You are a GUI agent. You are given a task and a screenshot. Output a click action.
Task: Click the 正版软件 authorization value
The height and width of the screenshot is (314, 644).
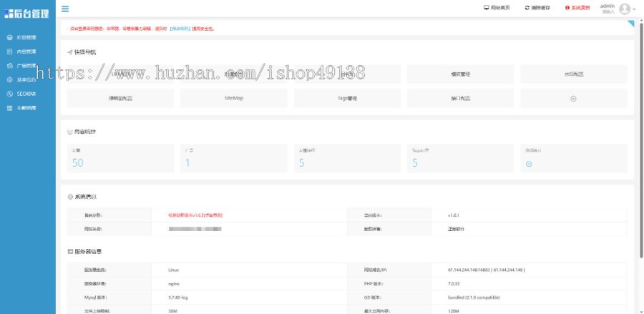456,229
